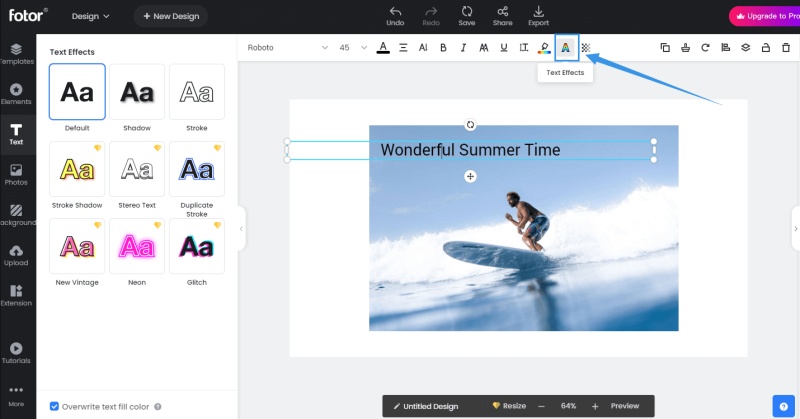Open the text color picker
The height and width of the screenshot is (419, 800).
coord(383,47)
